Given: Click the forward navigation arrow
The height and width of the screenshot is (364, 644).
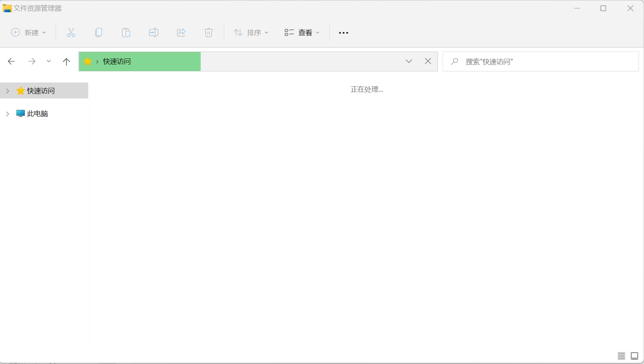Looking at the screenshot, I should pos(31,61).
